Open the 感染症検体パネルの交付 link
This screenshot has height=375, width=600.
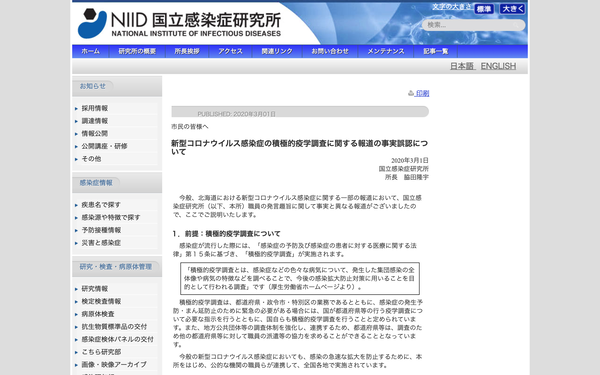pyautogui.click(x=117, y=339)
